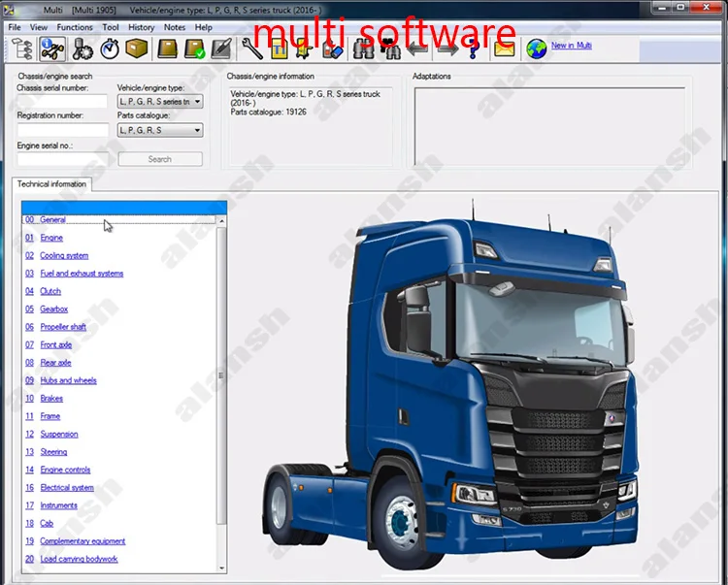This screenshot has width=728, height=585.
Task: Click the yellow trolley cart icon
Action: 304,49
